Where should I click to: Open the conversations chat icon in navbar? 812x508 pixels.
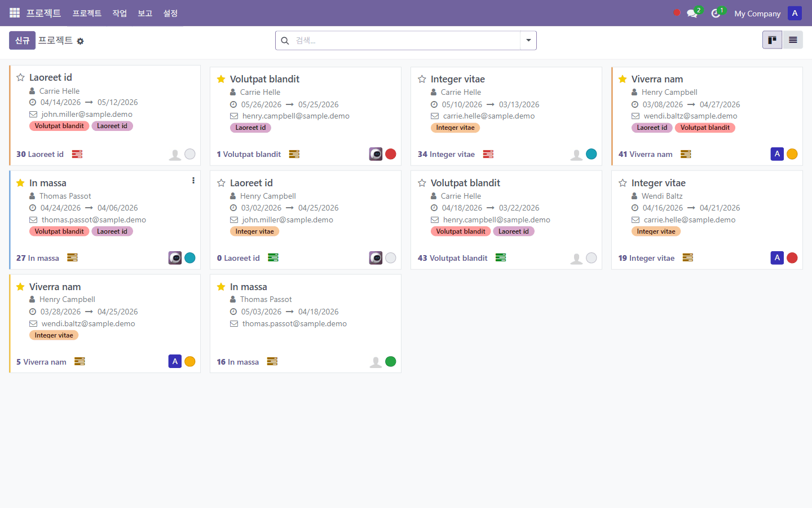pos(692,14)
